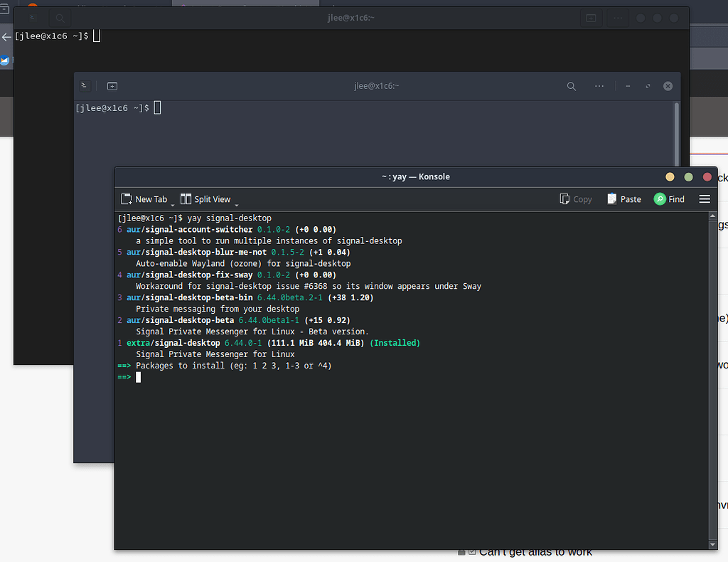Click the terminal prompt after the green arrow
The width and height of the screenshot is (728, 562).
point(139,376)
